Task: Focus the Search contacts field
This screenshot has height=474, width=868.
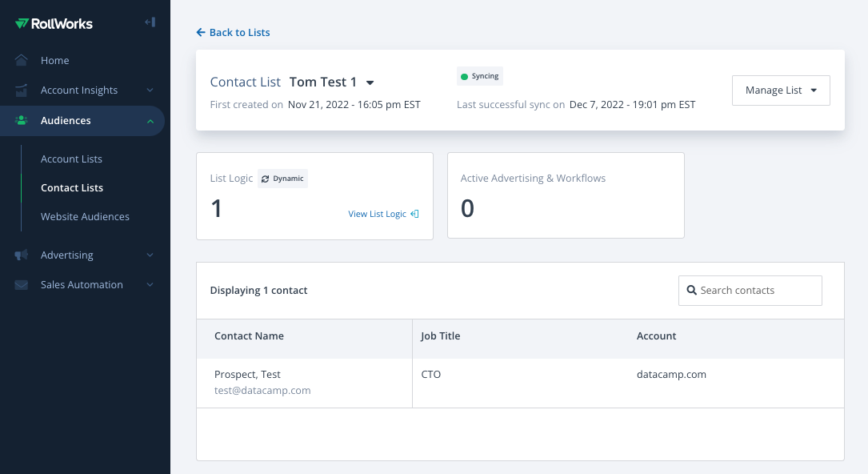Action: [750, 290]
